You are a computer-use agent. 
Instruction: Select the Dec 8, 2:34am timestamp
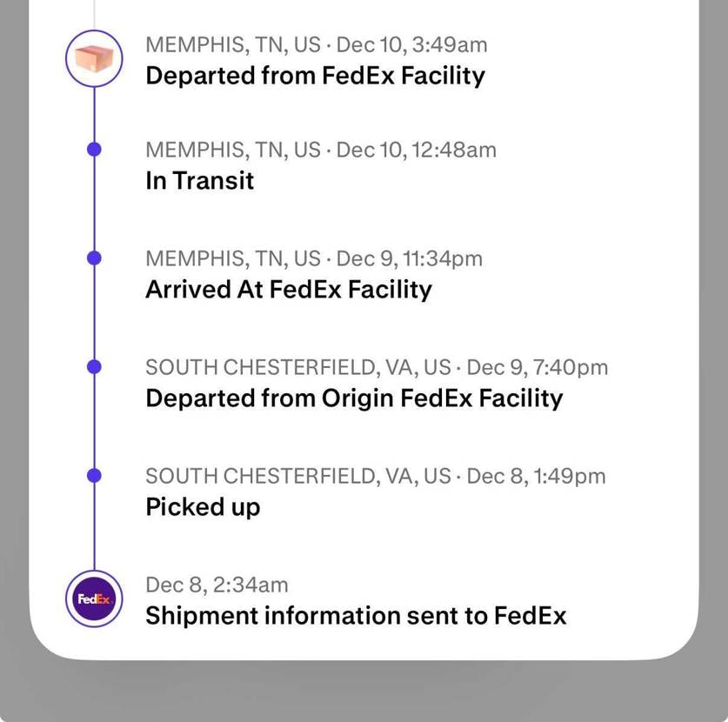coord(217,585)
